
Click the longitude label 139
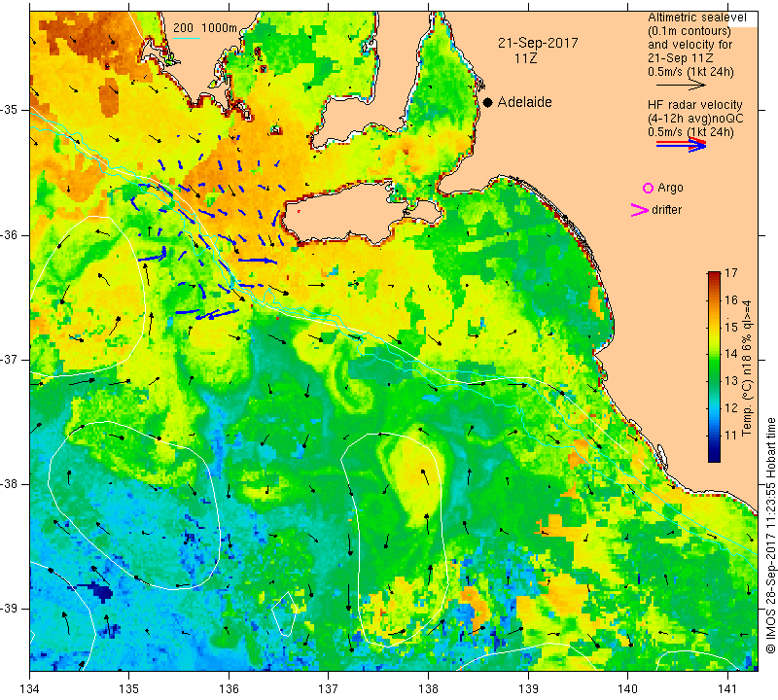(x=528, y=688)
